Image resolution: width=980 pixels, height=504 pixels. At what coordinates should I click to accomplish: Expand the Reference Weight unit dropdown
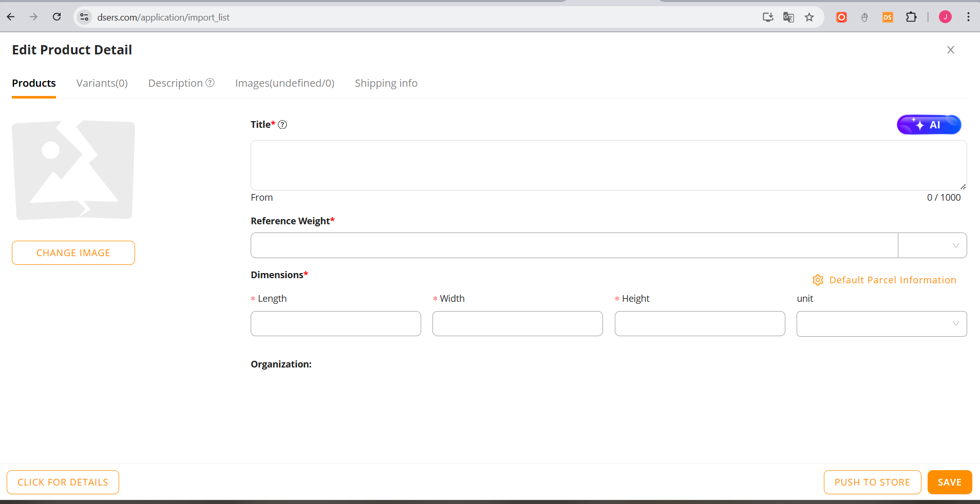(933, 245)
